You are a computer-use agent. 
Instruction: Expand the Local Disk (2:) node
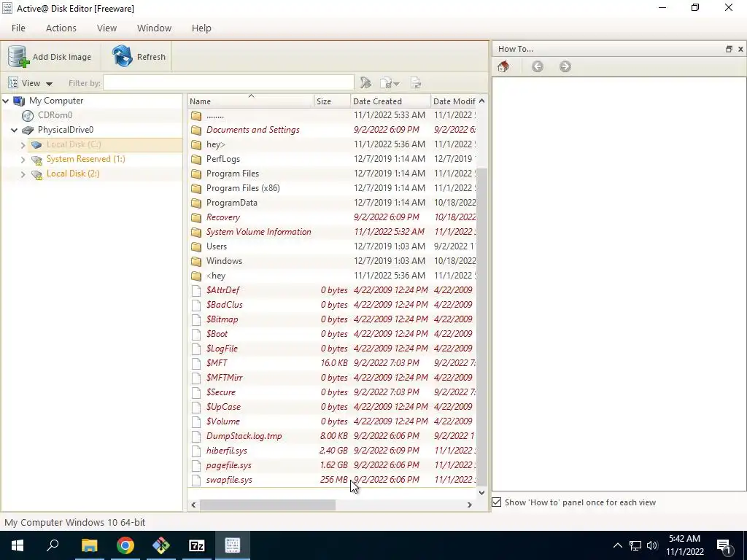point(23,174)
